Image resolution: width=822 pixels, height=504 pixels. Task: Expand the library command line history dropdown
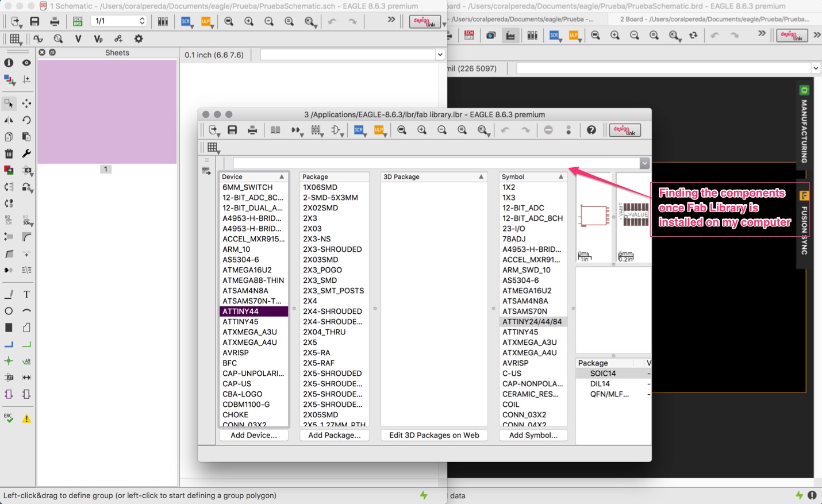(644, 163)
